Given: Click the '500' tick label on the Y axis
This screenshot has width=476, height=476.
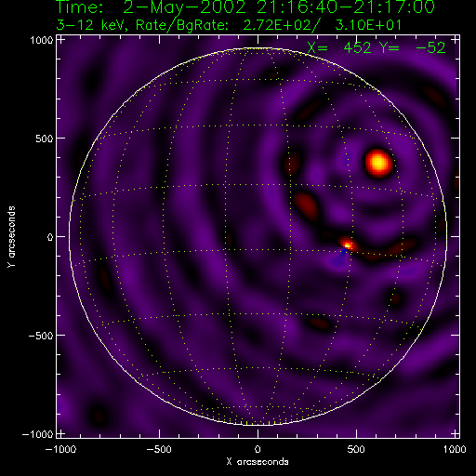Looking at the screenshot, I should click(45, 139).
